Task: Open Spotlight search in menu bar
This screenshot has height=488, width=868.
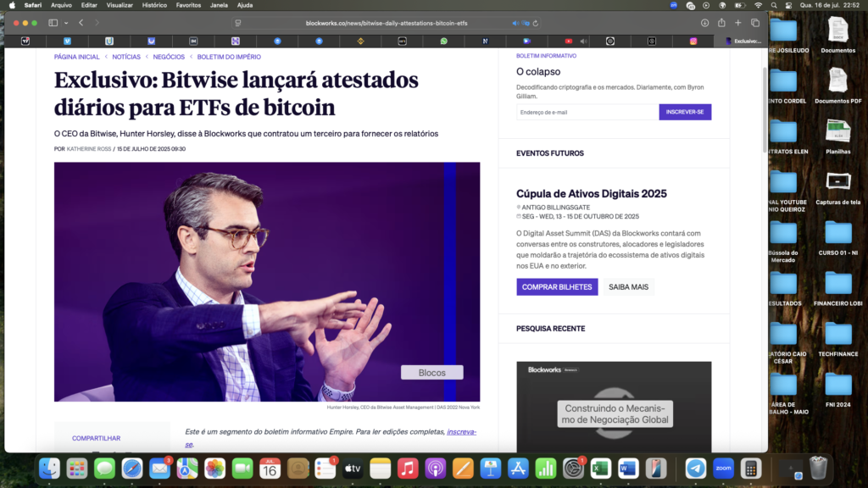Action: pyautogui.click(x=774, y=5)
